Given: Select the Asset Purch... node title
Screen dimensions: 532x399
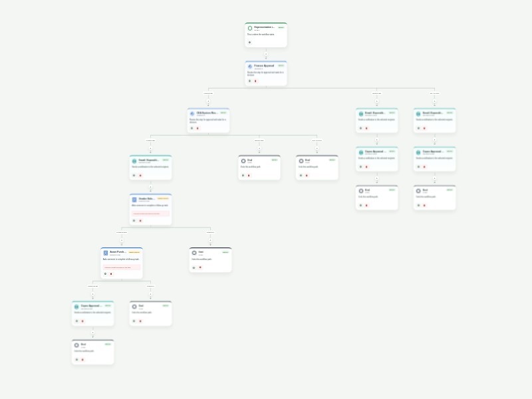Looking at the screenshot, I should [118, 252].
